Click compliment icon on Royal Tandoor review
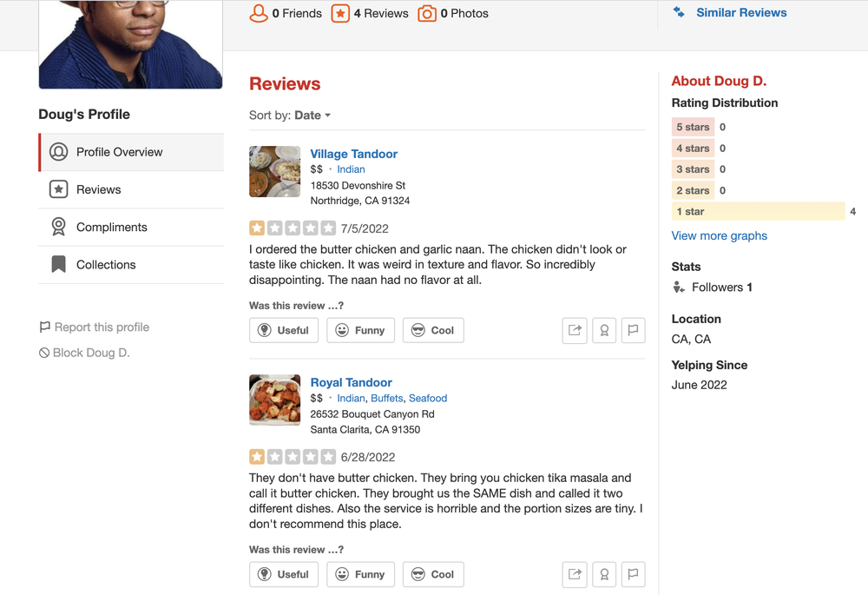Viewport: 868px width, 595px height. 604,574
